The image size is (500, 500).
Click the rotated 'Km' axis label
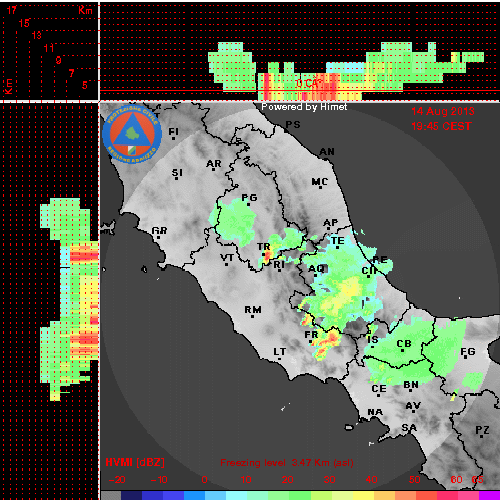pos(9,86)
